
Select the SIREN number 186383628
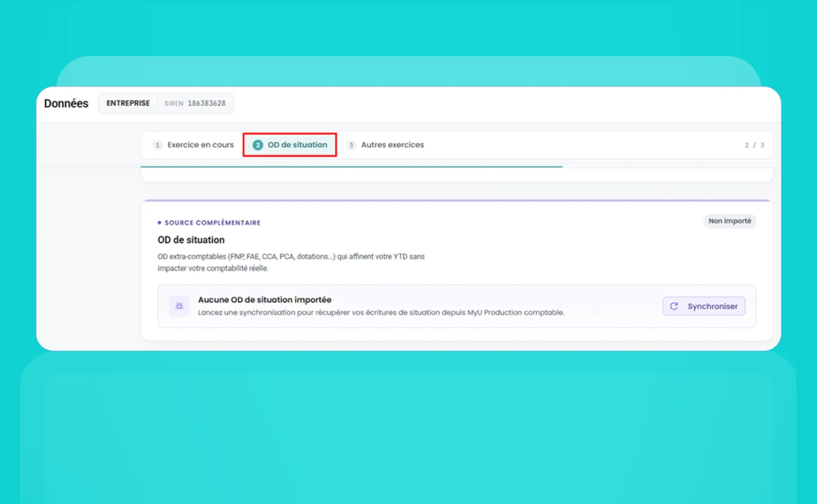206,103
